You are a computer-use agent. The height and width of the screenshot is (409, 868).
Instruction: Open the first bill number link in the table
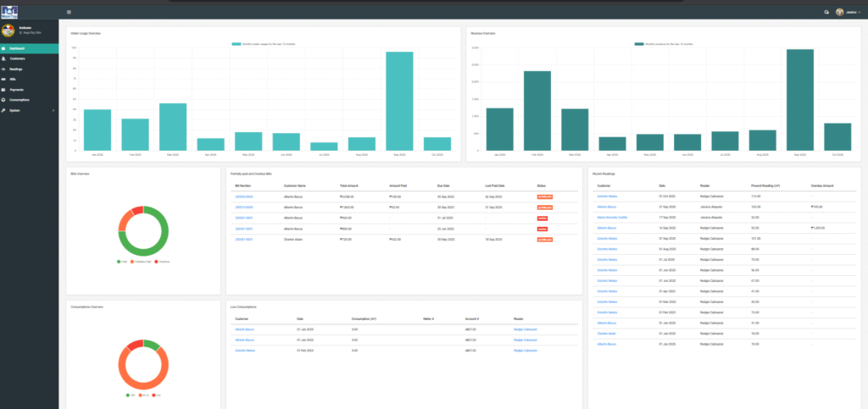point(242,196)
